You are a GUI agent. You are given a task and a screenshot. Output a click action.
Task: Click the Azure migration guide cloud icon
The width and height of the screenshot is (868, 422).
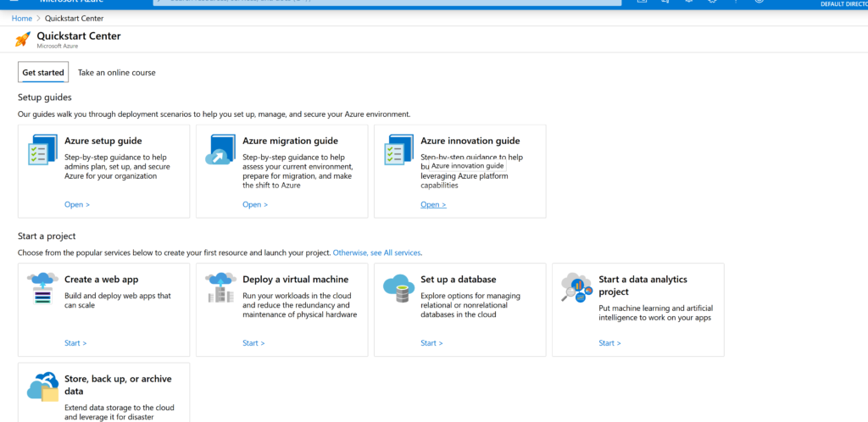(x=220, y=150)
